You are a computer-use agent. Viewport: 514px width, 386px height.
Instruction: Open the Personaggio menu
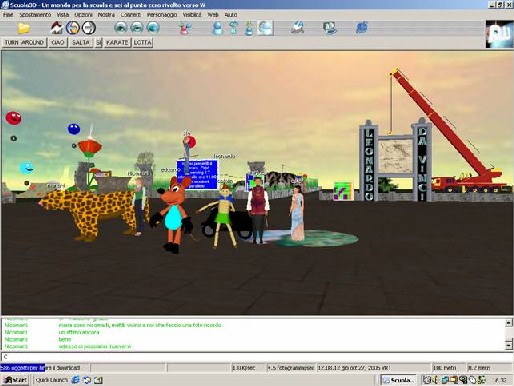[x=162, y=15]
